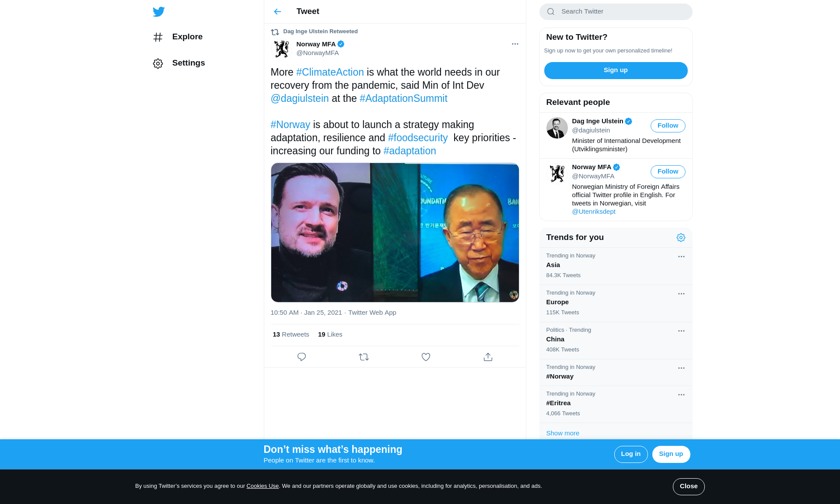Like the tweet with the heart icon
The height and width of the screenshot is (504, 840).
[426, 357]
